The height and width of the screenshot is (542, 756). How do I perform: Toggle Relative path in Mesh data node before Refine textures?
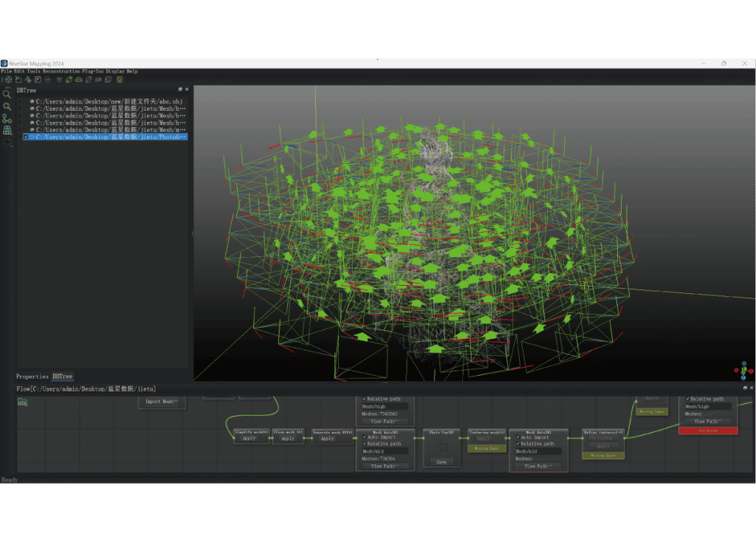pos(518,444)
